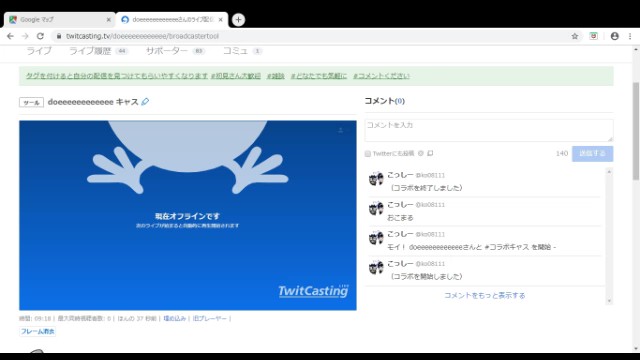Open a new browser tab with plus
Image resolution: width=640 pixels, height=360 pixels.
coord(238,20)
